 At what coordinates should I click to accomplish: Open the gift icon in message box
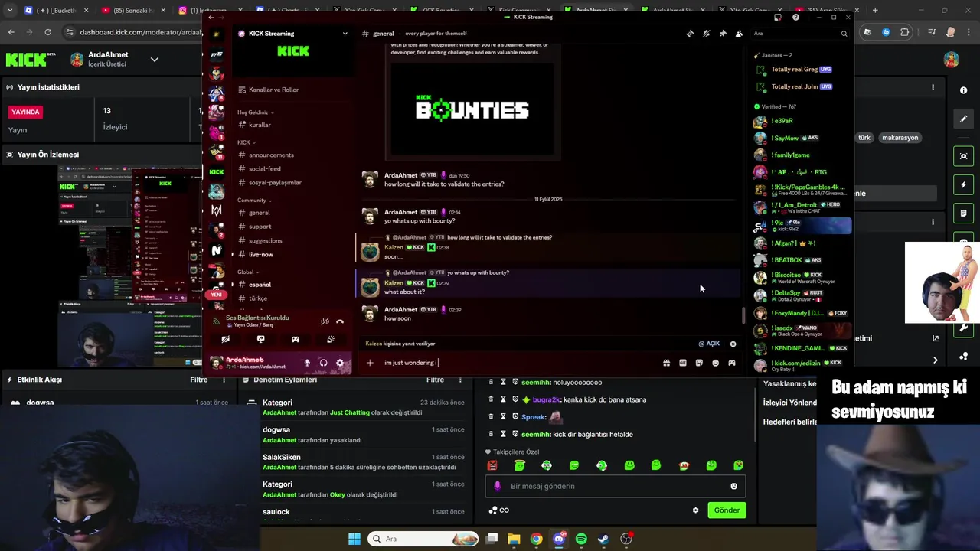pyautogui.click(x=667, y=363)
